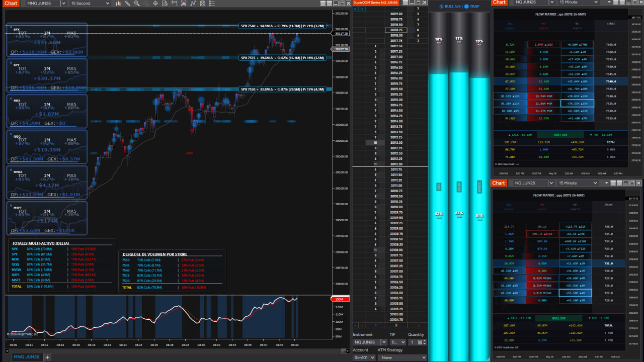Toggle the crosshair cursor tool
The width and height of the screenshot is (644, 362).
155,4
